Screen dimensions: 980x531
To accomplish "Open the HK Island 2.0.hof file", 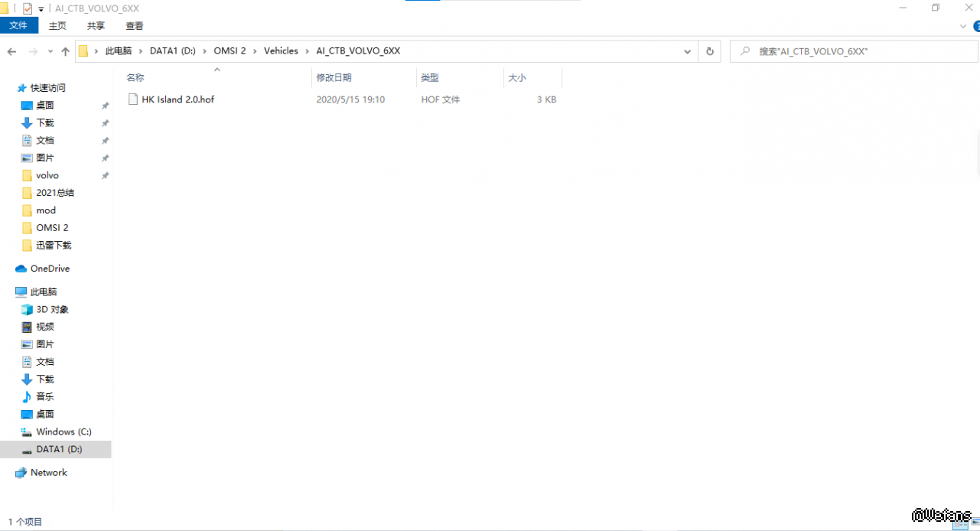I will pyautogui.click(x=177, y=99).
